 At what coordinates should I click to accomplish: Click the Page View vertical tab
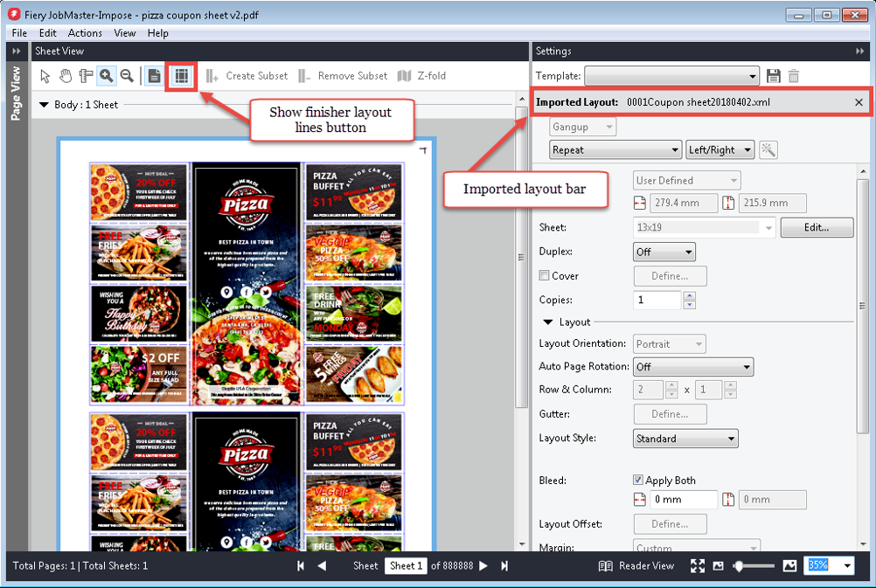pyautogui.click(x=17, y=93)
